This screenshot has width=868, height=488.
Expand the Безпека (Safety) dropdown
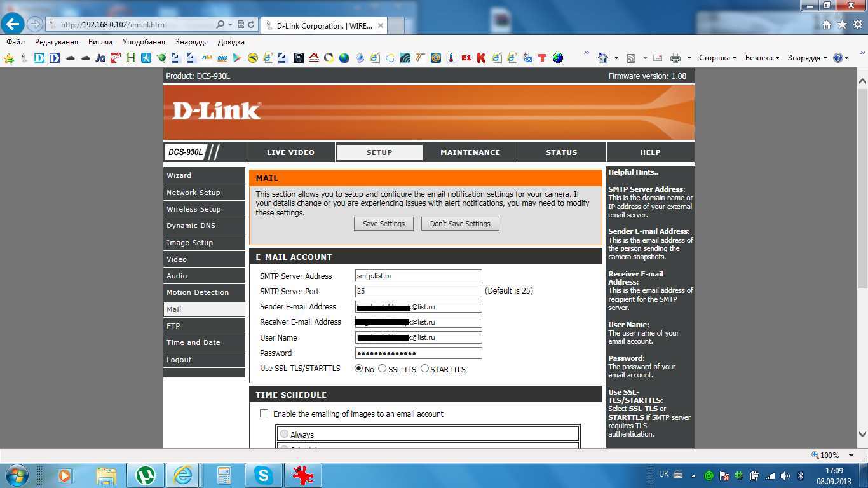pyautogui.click(x=762, y=58)
